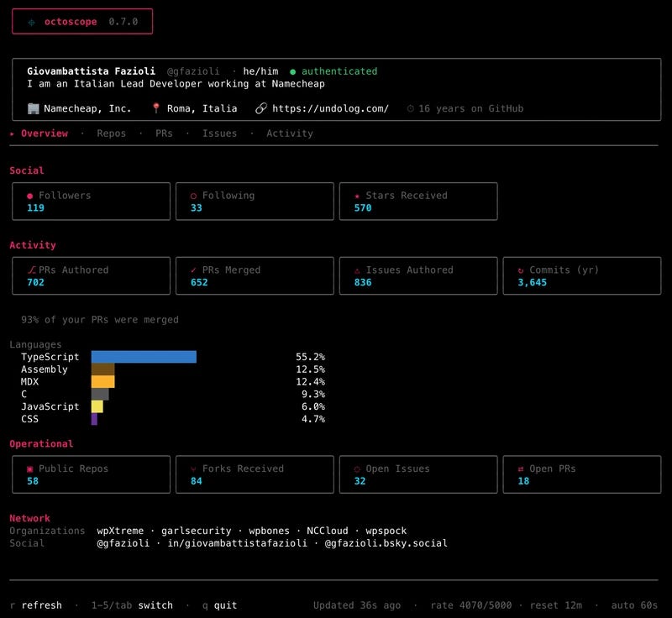This screenshot has width=672, height=618.
Task: Click the Commits value 3,645
Action: click(533, 283)
